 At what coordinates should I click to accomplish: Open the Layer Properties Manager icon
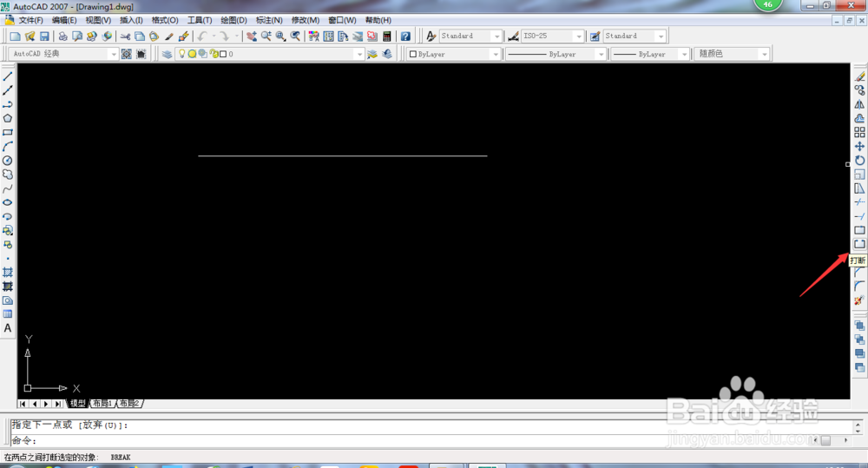(x=167, y=54)
